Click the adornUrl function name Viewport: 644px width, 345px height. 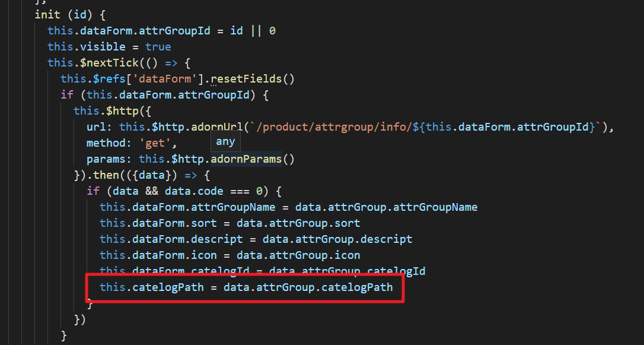click(217, 127)
